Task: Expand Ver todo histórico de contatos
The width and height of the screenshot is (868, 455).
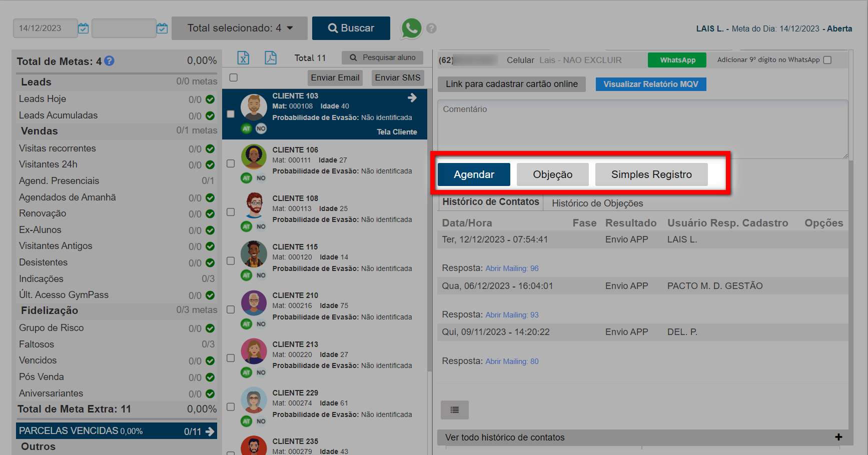Action: (838, 437)
